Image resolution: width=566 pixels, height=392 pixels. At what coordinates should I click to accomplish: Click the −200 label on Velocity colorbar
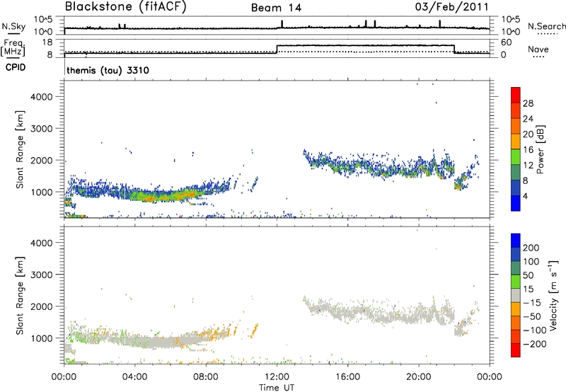point(534,344)
